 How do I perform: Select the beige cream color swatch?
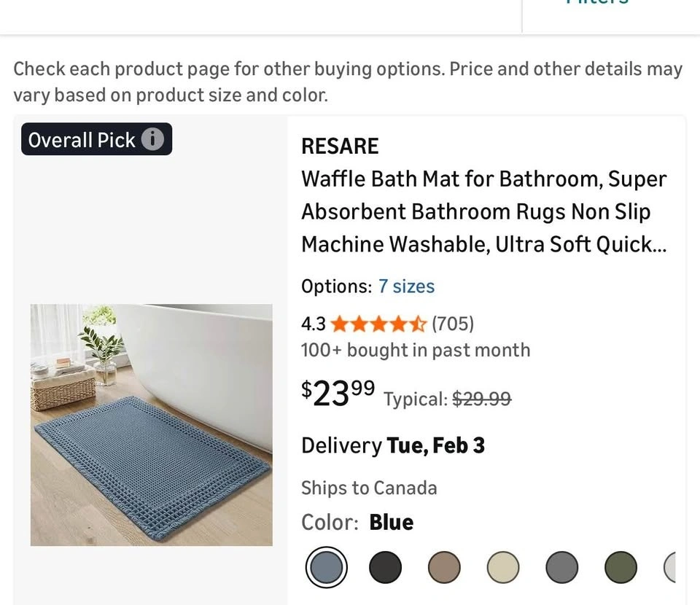[x=503, y=567]
